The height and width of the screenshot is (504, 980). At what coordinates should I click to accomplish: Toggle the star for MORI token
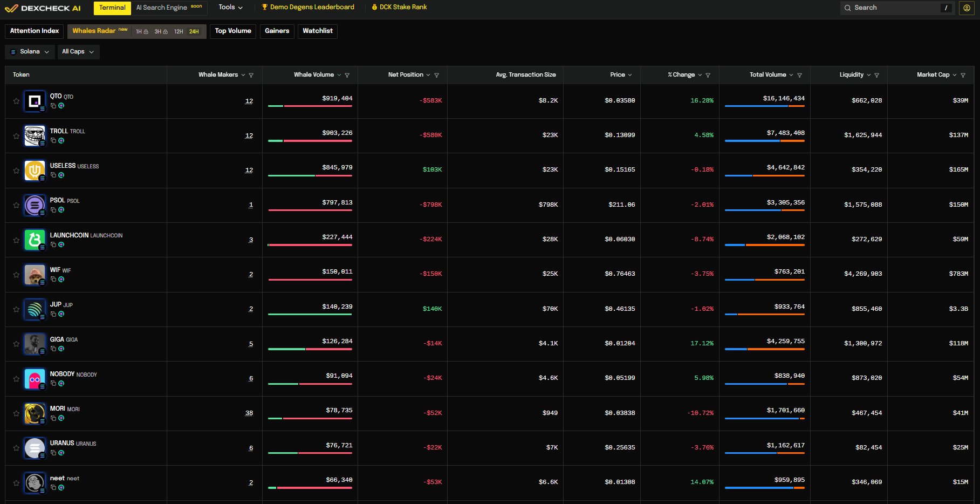[x=16, y=413]
